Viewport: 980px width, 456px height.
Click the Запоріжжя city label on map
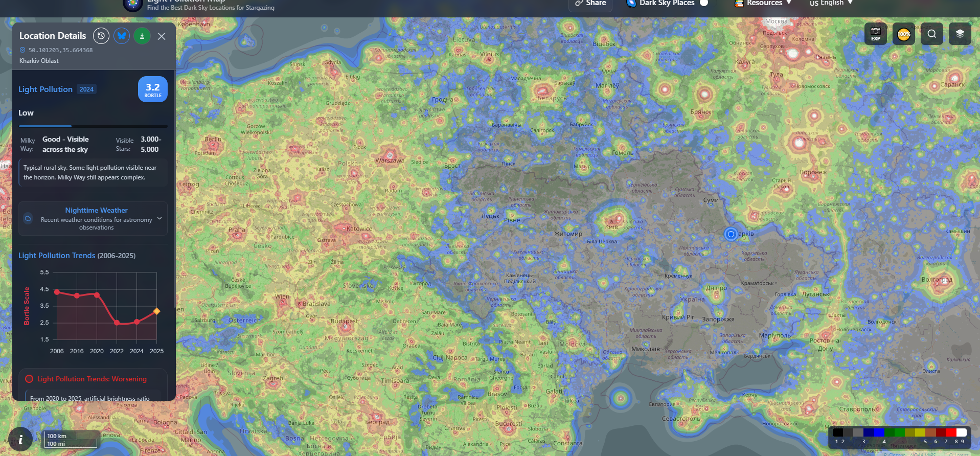[718, 319]
